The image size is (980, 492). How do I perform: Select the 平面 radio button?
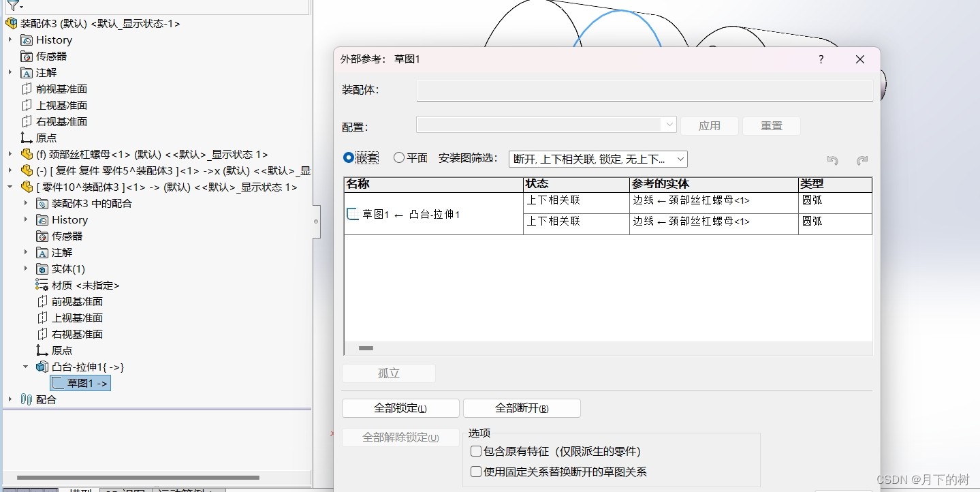tap(399, 157)
